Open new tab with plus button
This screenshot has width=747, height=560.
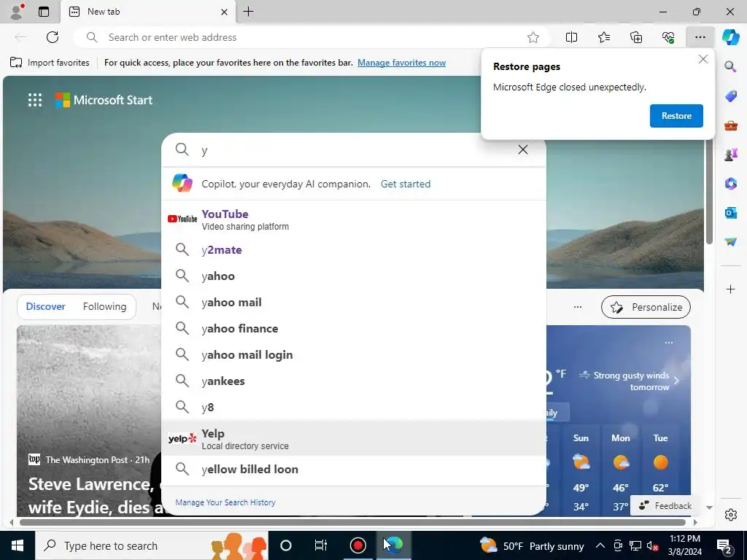tap(248, 12)
